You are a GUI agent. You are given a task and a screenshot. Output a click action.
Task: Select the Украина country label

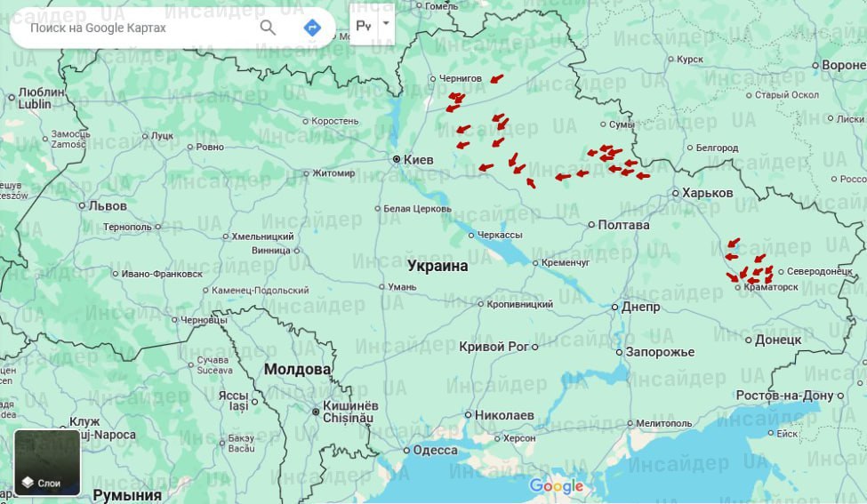coord(438,266)
